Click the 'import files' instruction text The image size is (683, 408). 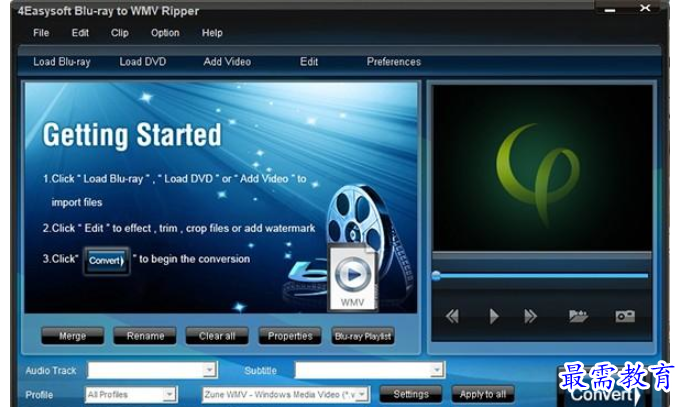[x=77, y=202]
